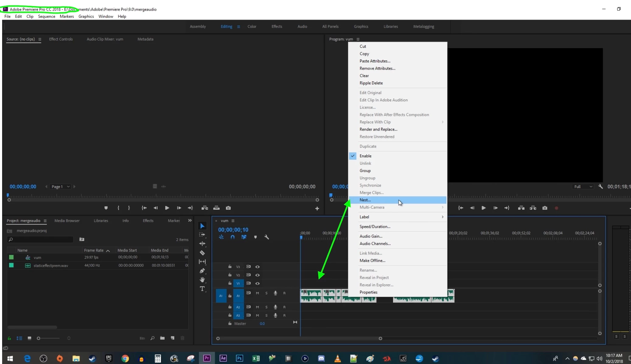Open the Page 1 dropdown in Source monitor
The width and height of the screenshot is (631, 364).
click(x=60, y=187)
